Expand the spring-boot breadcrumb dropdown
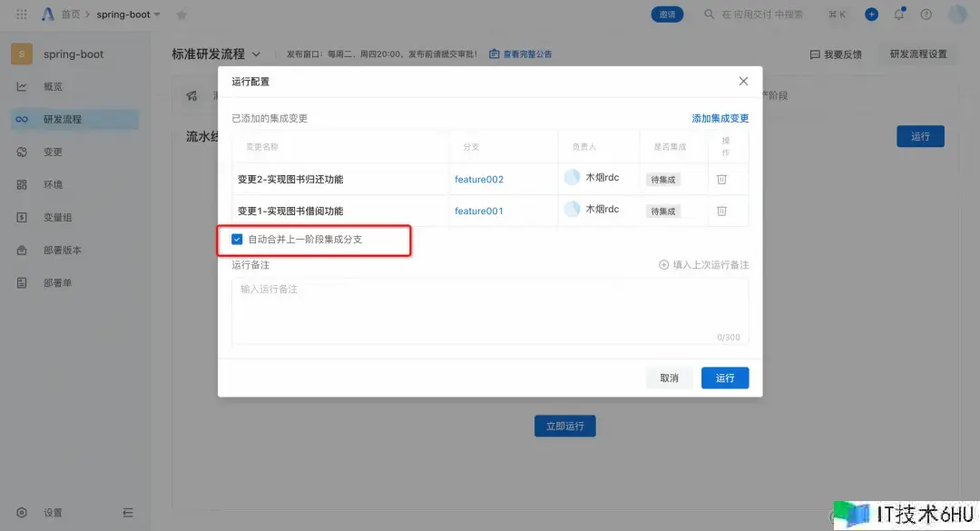This screenshot has width=980, height=531. coord(157,15)
